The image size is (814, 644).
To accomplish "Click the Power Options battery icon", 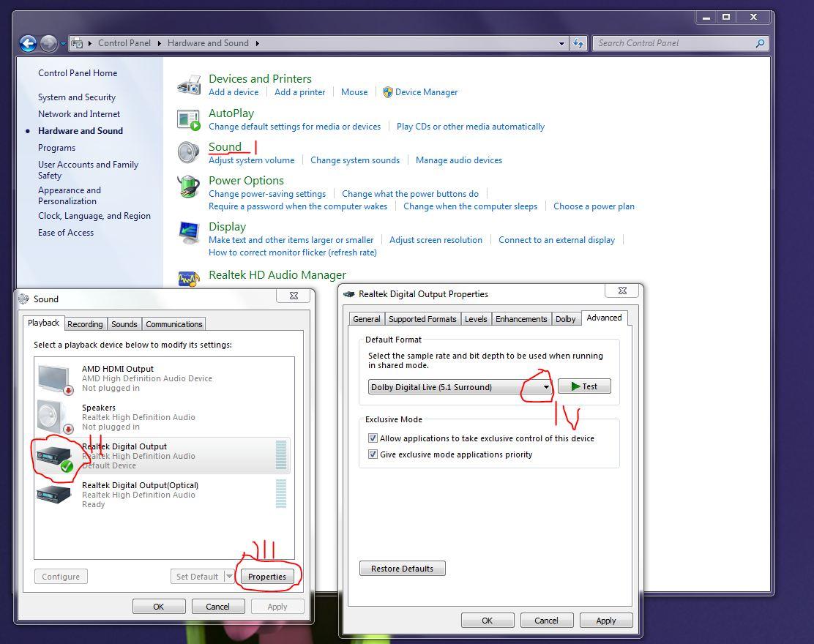I will point(188,187).
